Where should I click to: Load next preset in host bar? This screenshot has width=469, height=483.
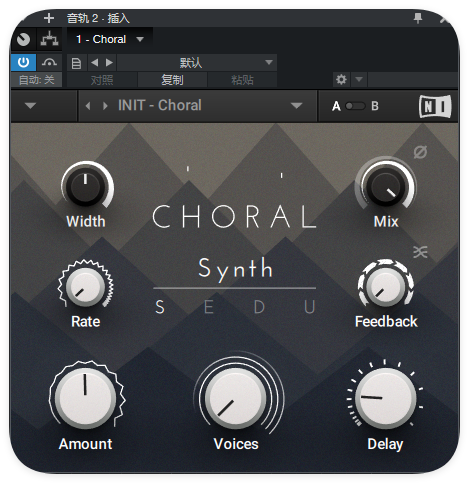click(109, 62)
